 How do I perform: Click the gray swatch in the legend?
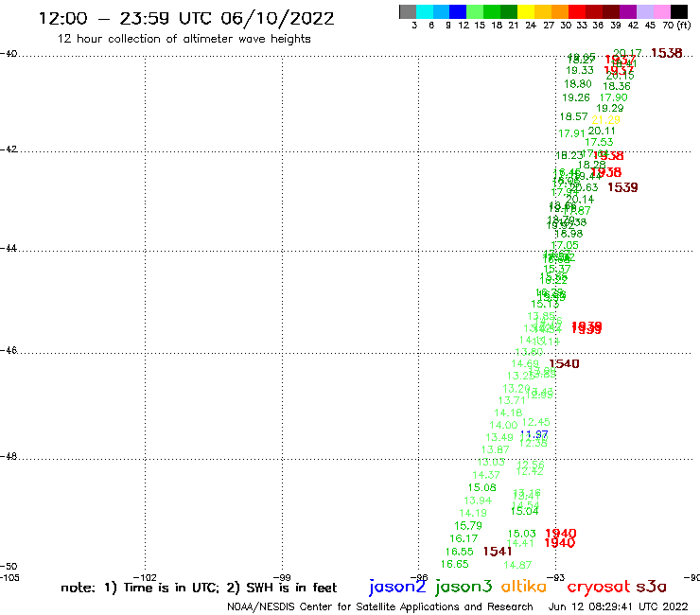(x=408, y=11)
